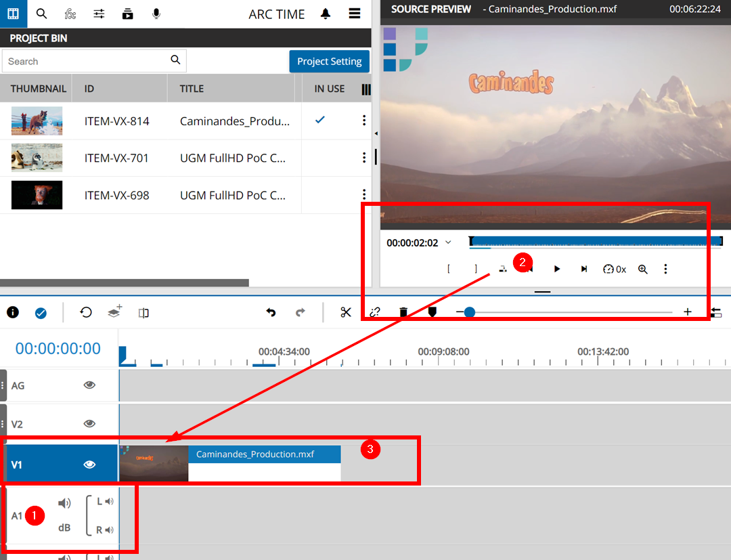Screen dimensions: 731x560
Task: Play the source preview video
Action: pyautogui.click(x=557, y=269)
